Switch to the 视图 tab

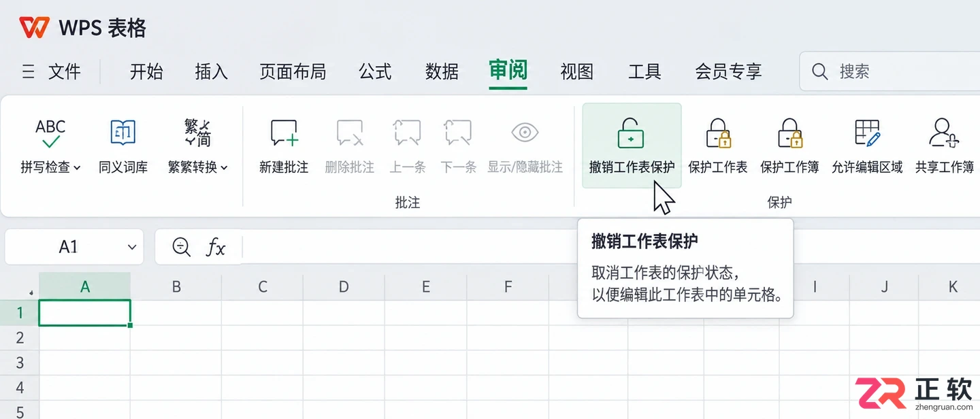pos(577,71)
